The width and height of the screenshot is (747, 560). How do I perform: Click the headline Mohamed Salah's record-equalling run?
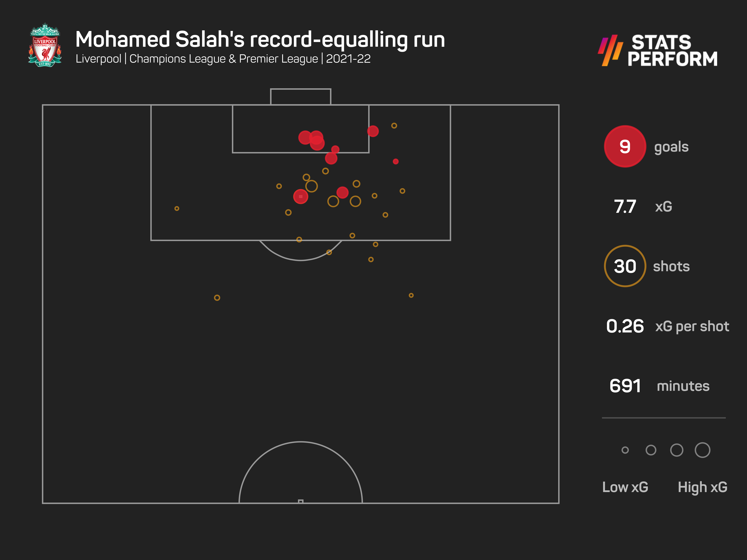click(x=260, y=40)
